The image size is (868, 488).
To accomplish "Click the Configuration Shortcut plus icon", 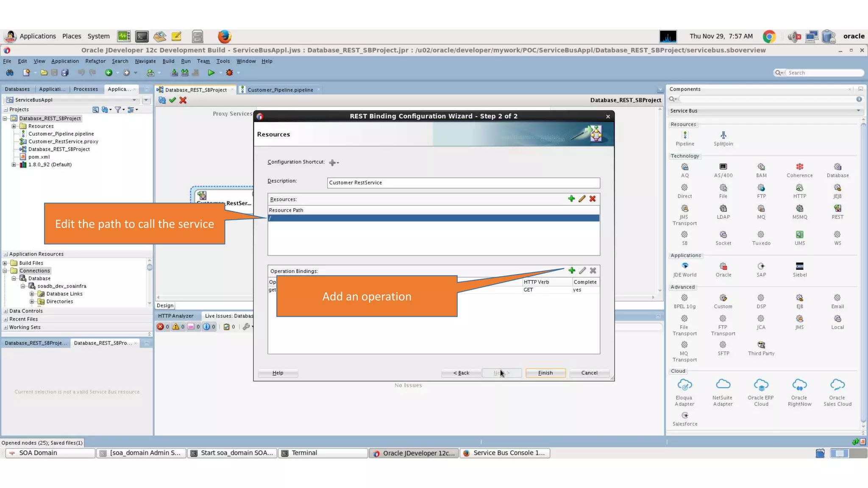I will pos(334,162).
